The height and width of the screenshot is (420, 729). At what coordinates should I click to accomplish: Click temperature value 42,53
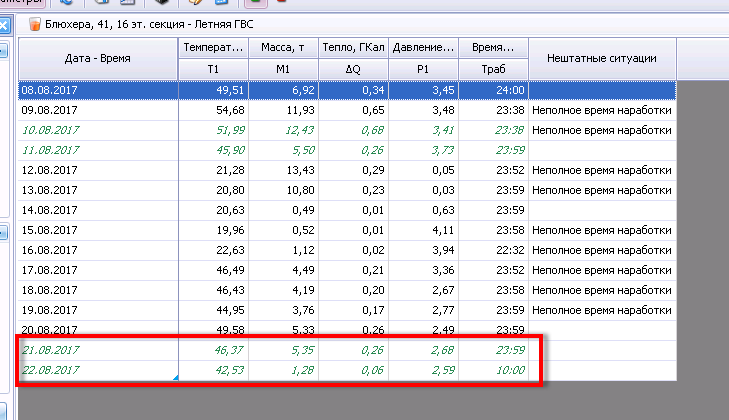230,370
